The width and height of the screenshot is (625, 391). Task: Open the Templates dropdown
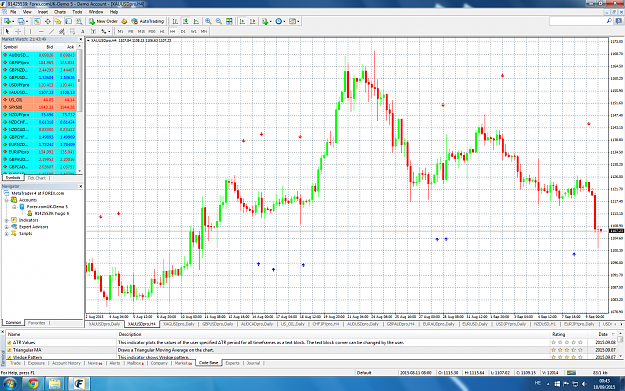click(294, 21)
